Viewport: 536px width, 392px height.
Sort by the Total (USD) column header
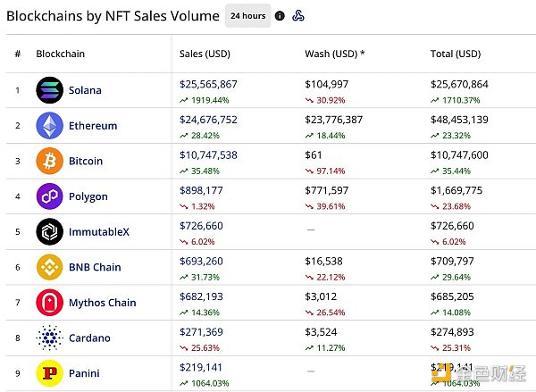coord(456,54)
